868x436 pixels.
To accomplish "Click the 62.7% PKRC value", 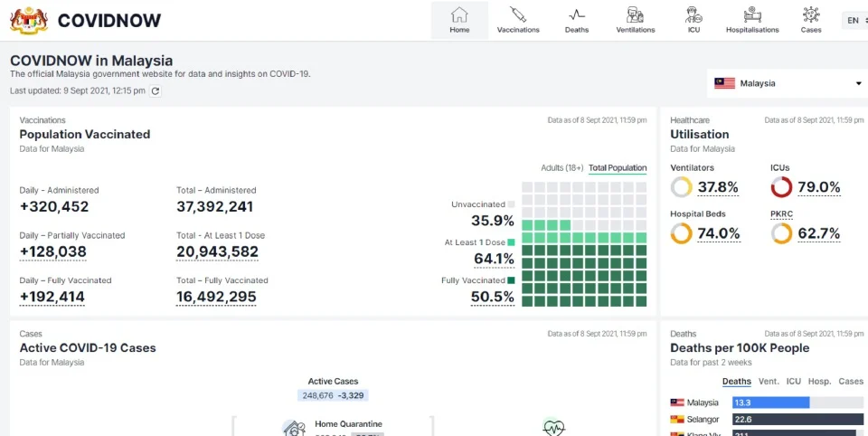I will [x=819, y=233].
